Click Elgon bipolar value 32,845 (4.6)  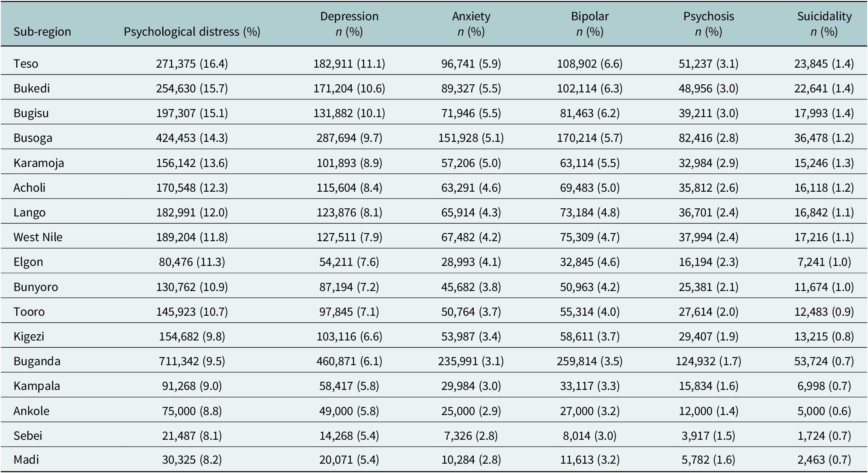(590, 262)
